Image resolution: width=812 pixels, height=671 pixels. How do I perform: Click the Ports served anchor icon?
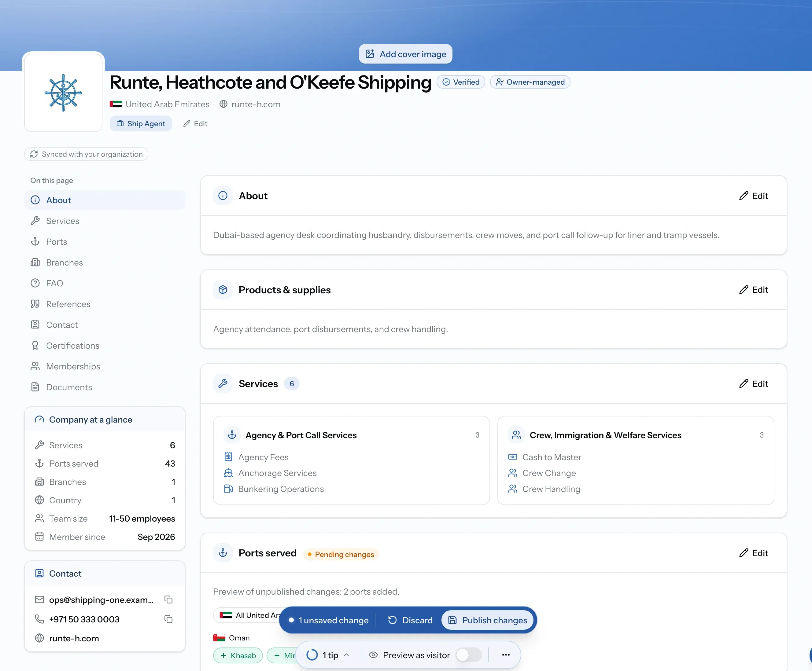[223, 553]
